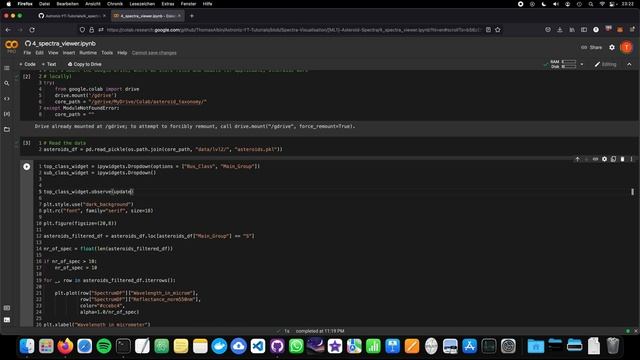Open the Tools menu in Colab
Screen dimensions: 640x360
coord(107,53)
